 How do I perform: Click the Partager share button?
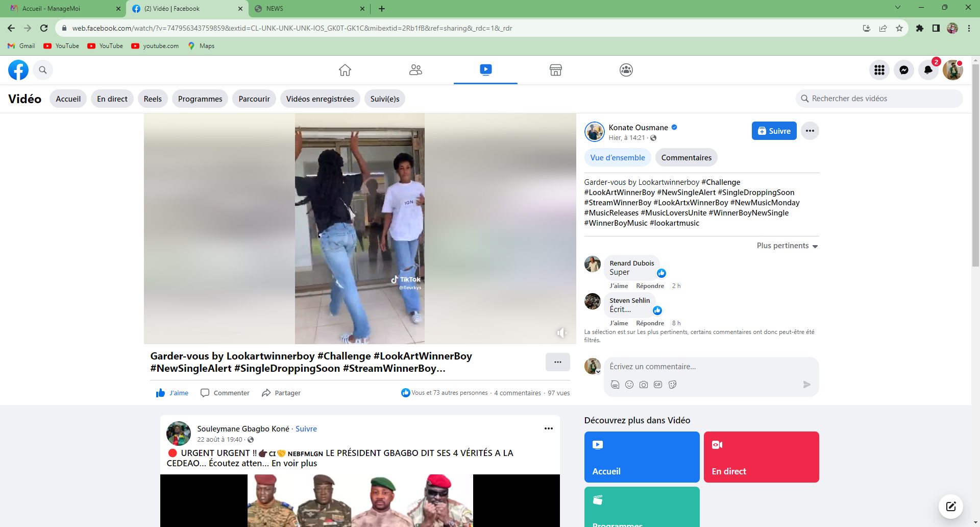point(281,393)
